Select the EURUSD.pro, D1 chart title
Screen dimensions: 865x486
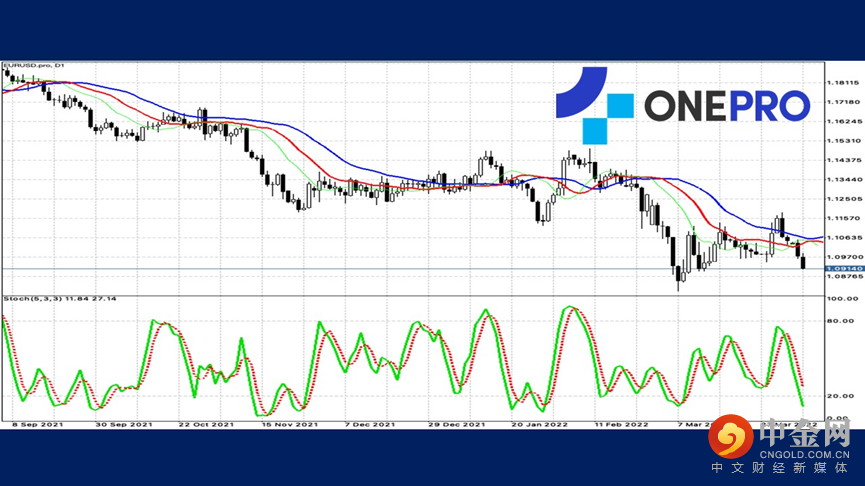31,66
